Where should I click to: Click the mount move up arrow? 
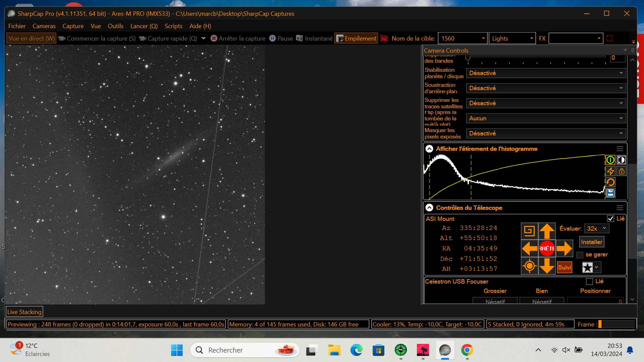[547, 231]
